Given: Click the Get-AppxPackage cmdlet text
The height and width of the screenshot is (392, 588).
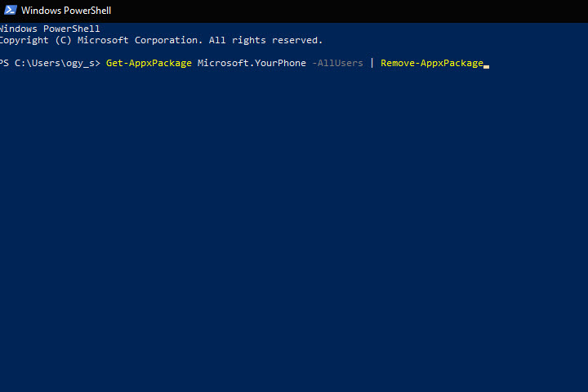Looking at the screenshot, I should pyautogui.click(x=149, y=63).
